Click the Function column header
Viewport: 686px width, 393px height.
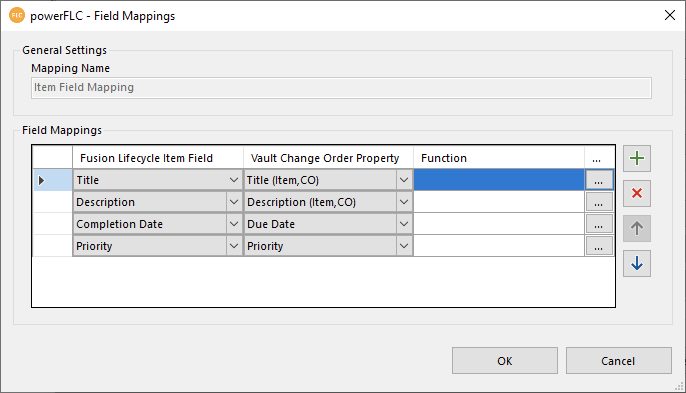click(x=499, y=158)
